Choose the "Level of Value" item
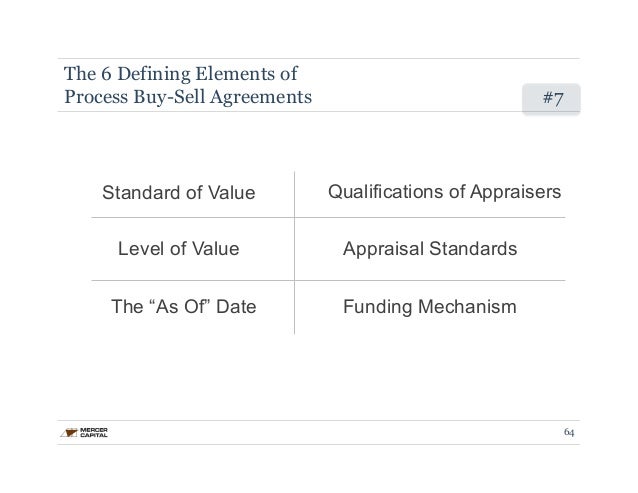Viewport: 638px width, 493px height. pyautogui.click(x=179, y=249)
